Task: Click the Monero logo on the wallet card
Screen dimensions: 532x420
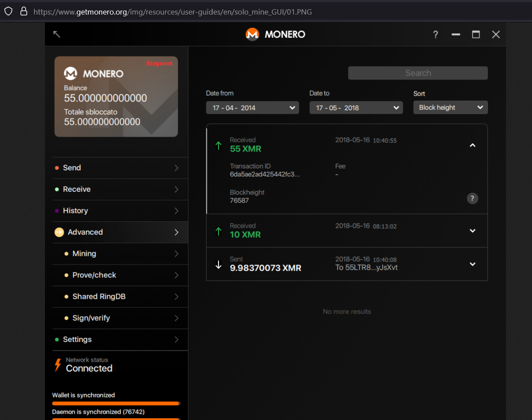Action: (71, 74)
